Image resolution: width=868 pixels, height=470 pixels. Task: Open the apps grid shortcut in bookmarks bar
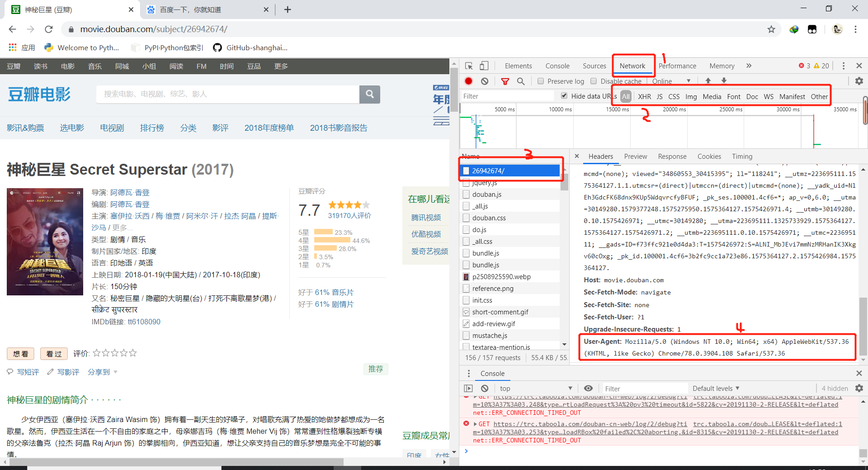pyautogui.click(x=21, y=47)
